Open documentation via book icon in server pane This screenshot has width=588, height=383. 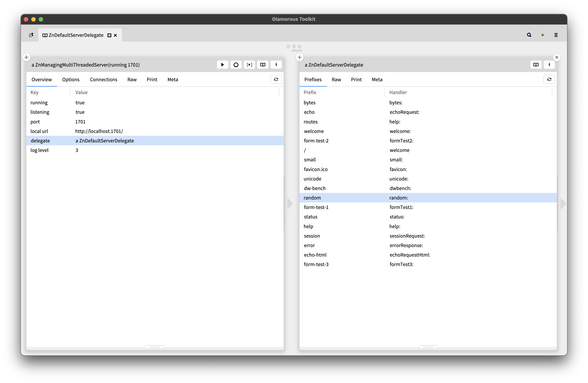263,65
